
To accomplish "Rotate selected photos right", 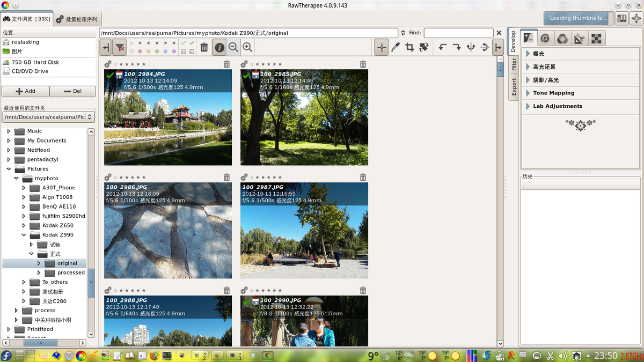I will coord(457,47).
